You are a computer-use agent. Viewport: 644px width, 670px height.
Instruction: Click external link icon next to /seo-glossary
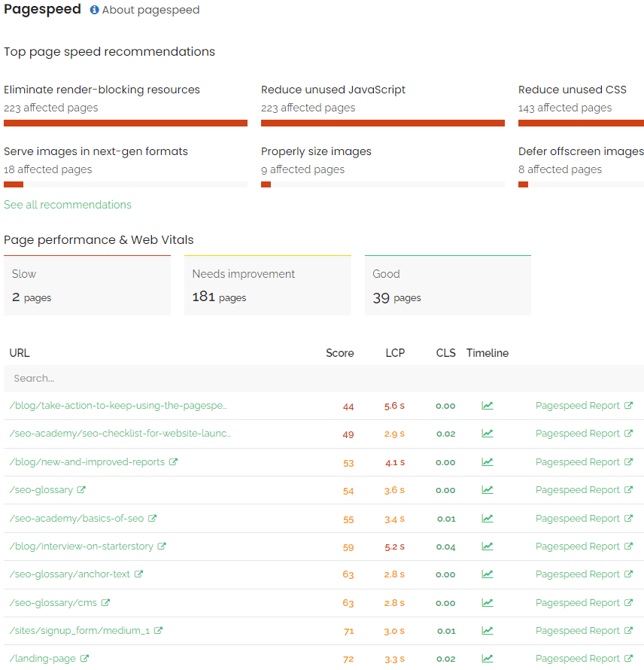coord(81,489)
